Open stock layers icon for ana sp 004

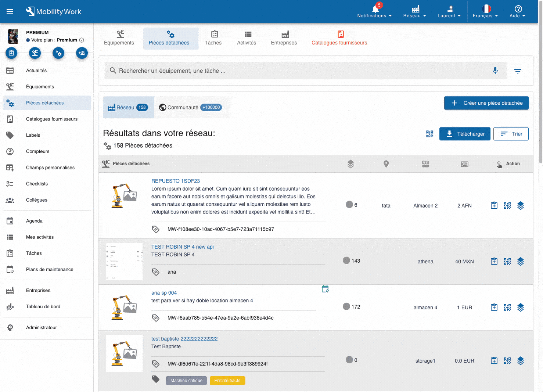[x=520, y=308]
